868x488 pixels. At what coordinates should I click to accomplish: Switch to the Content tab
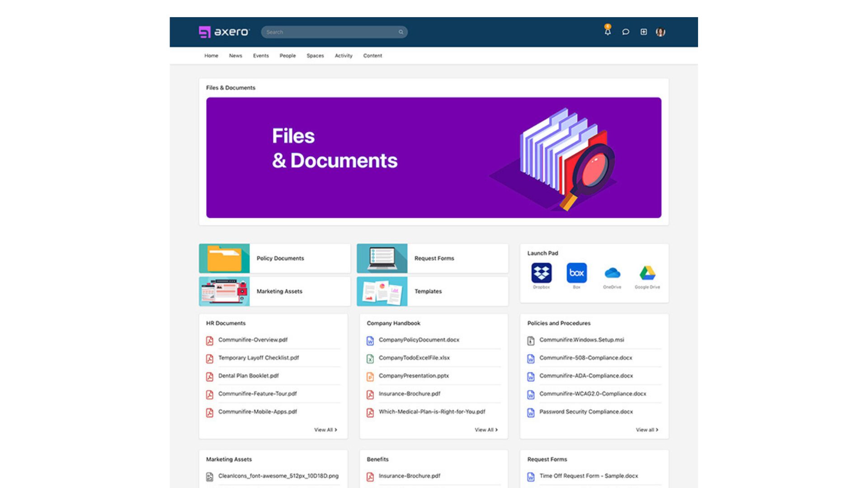coord(373,56)
